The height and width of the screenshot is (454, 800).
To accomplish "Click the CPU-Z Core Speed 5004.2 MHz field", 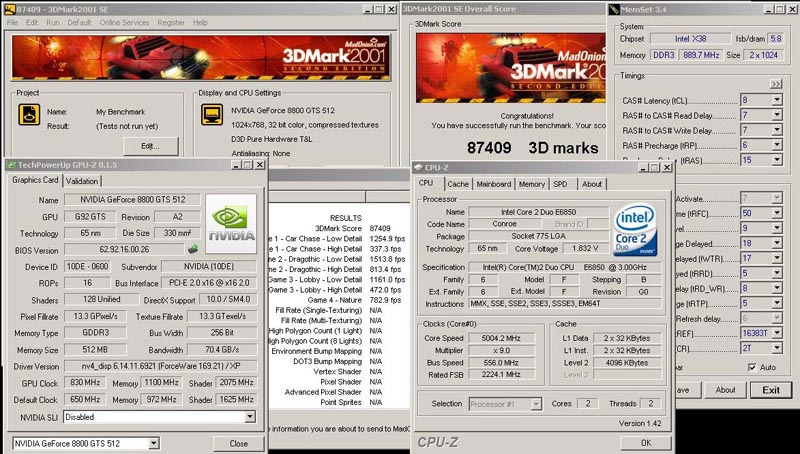I will (x=501, y=338).
